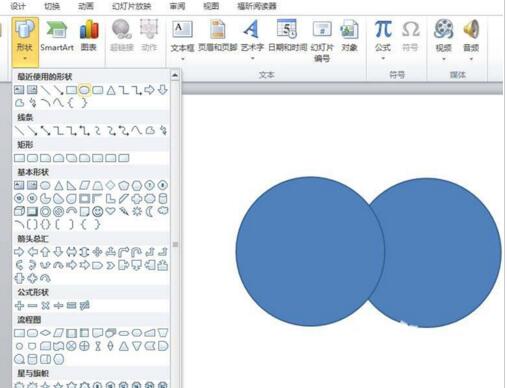This screenshot has width=507, height=388.
Task: Open the 形状 (Shapes) gallery dropdown
Action: [x=25, y=42]
